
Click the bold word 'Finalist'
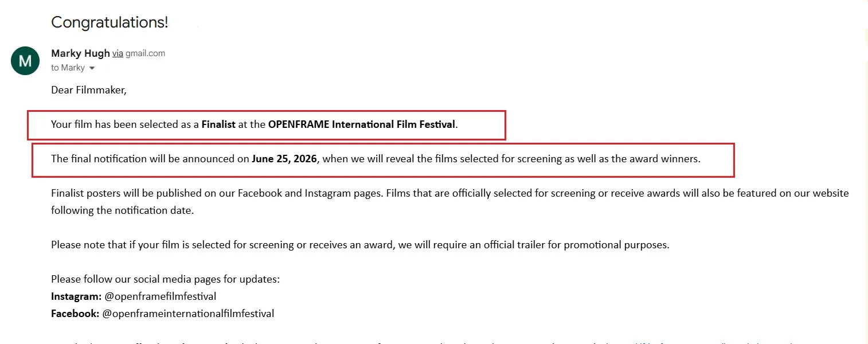(218, 124)
